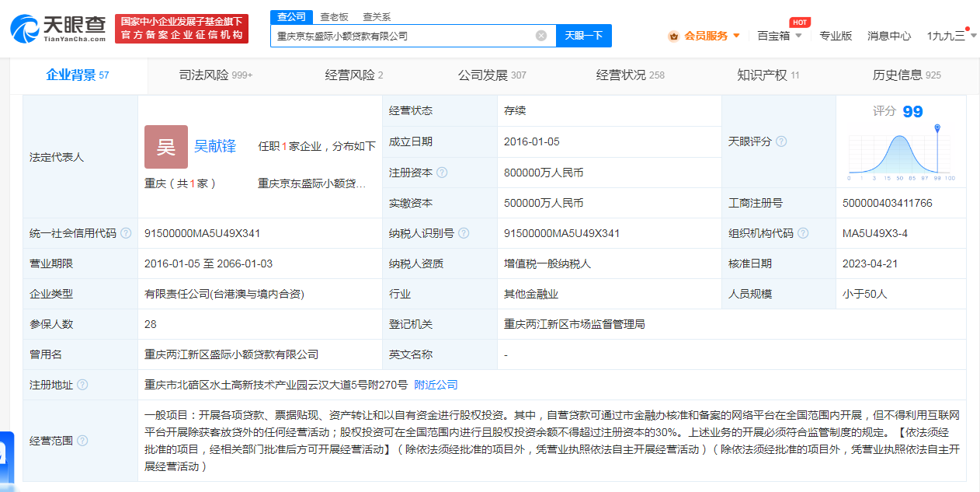
Task: Switch to 查公司 search tab
Action: tap(292, 16)
